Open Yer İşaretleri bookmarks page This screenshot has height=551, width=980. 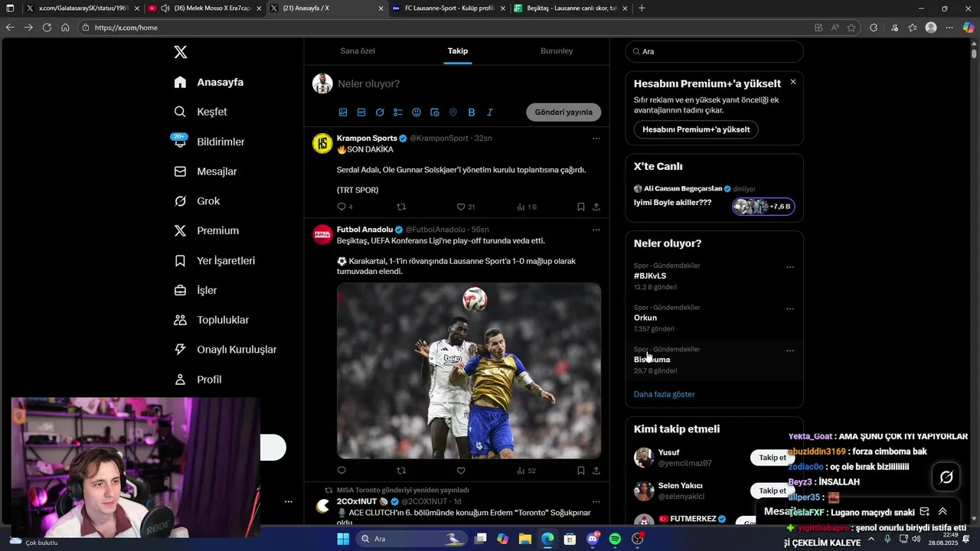coord(214,261)
